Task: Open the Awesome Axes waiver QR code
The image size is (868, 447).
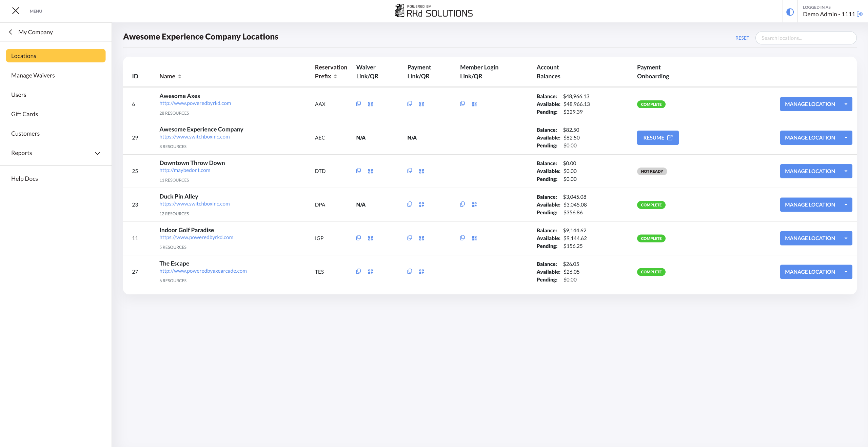Action: click(x=370, y=104)
